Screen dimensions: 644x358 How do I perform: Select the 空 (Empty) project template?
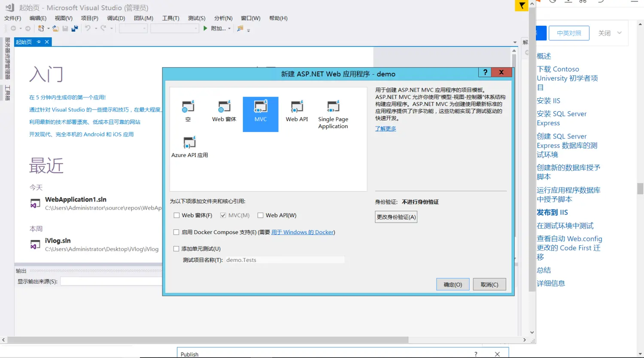pos(188,111)
